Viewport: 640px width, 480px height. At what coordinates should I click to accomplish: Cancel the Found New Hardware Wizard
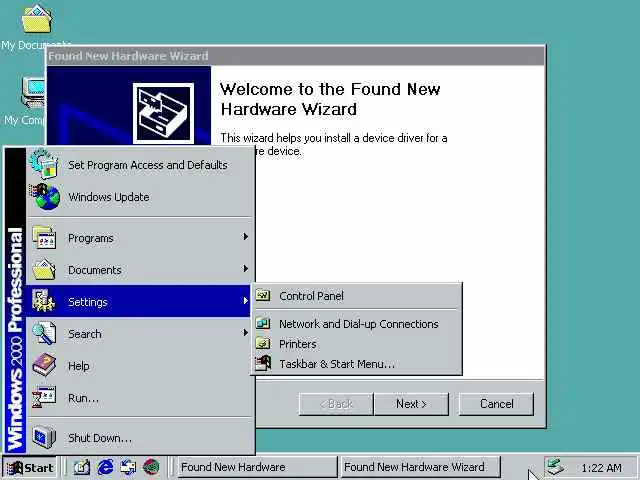coord(496,404)
